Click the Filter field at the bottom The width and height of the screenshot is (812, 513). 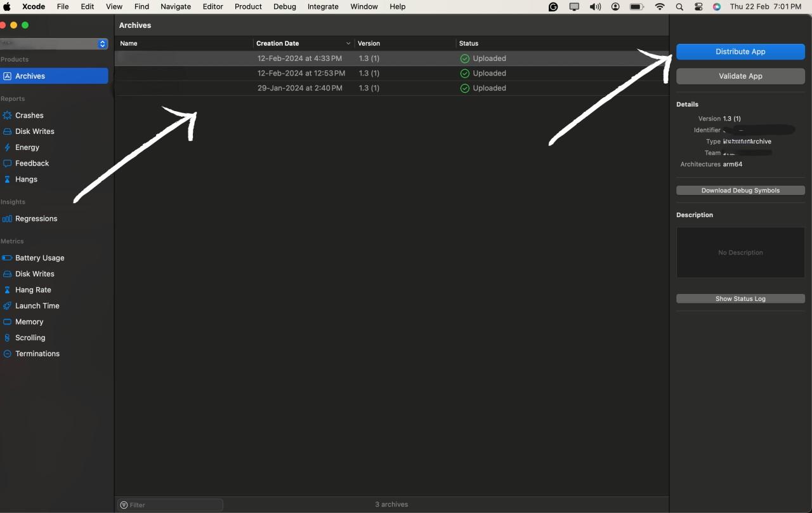(171, 505)
